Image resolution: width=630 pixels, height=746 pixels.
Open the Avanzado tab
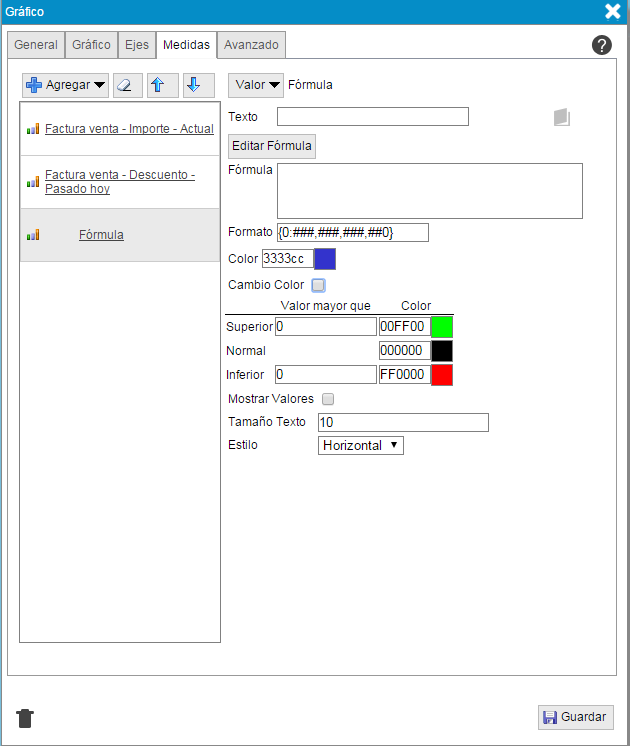pyautogui.click(x=251, y=45)
